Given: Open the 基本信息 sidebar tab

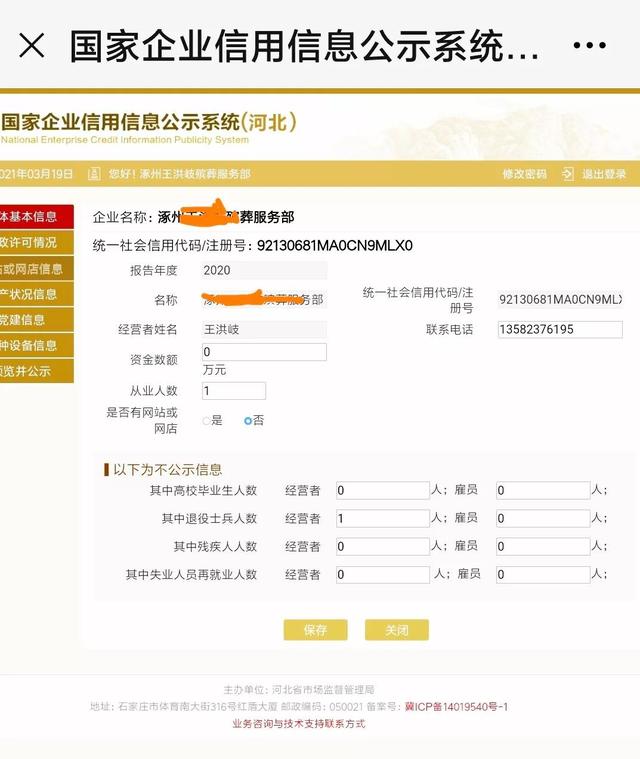Looking at the screenshot, I should click(x=36, y=216).
